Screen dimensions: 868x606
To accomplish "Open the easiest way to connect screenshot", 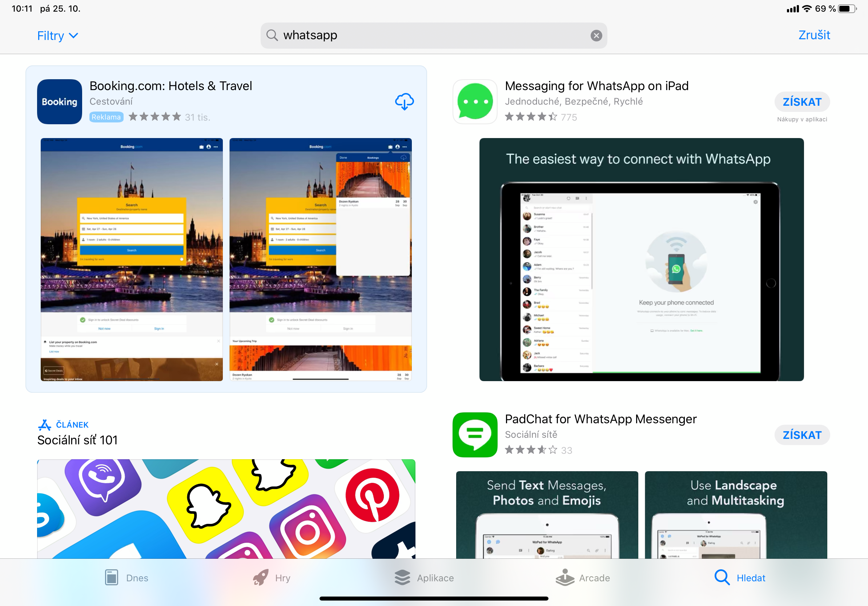I will pos(641,259).
